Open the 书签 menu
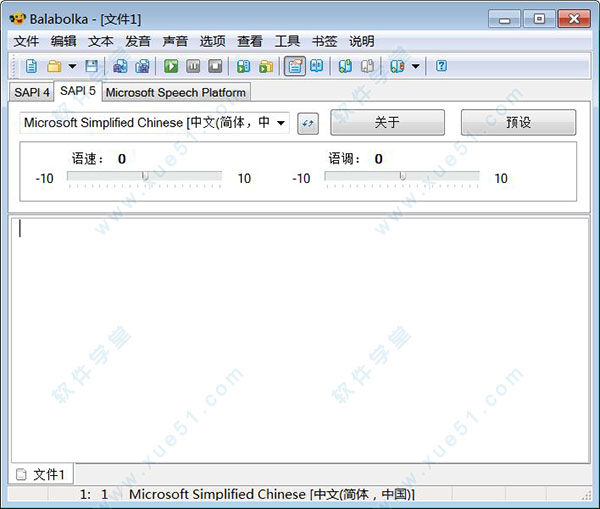Screen dimensions: 600x509 click(x=324, y=41)
